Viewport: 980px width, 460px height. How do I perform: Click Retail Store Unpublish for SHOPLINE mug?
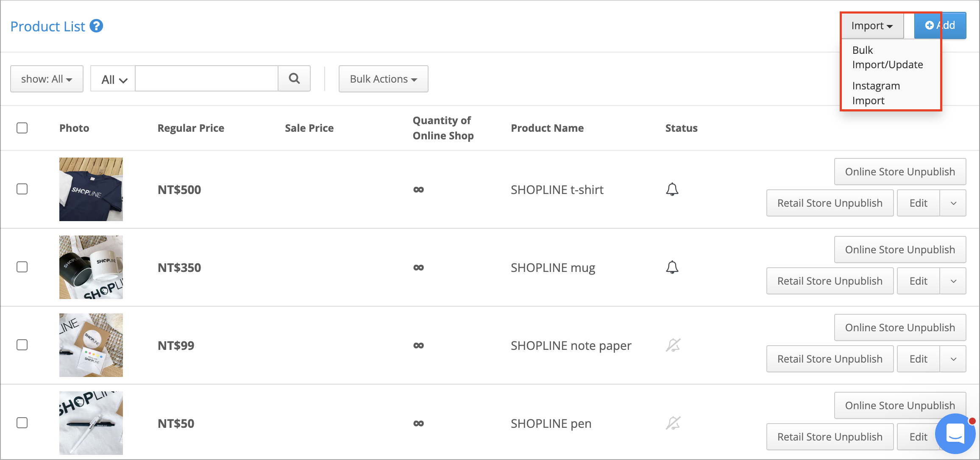(830, 281)
